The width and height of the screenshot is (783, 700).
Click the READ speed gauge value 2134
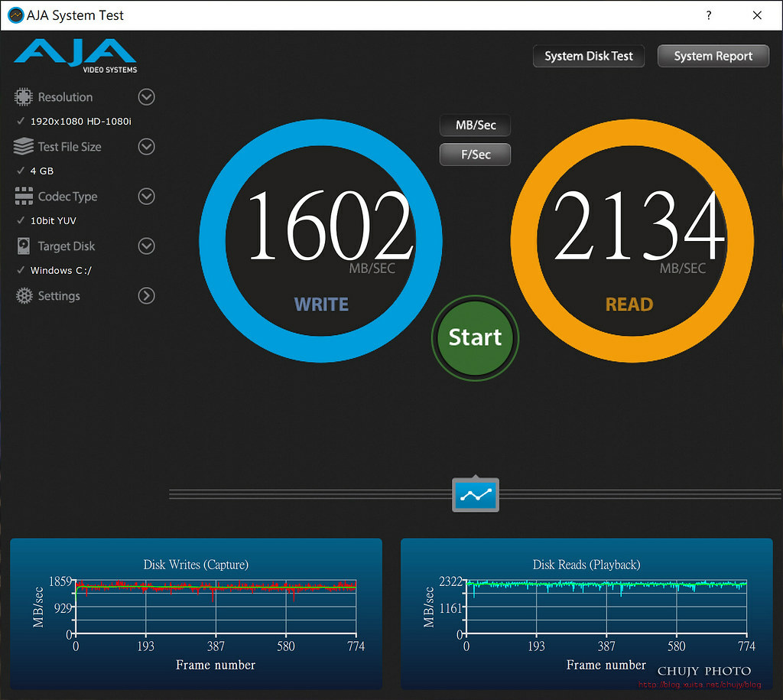coord(639,226)
